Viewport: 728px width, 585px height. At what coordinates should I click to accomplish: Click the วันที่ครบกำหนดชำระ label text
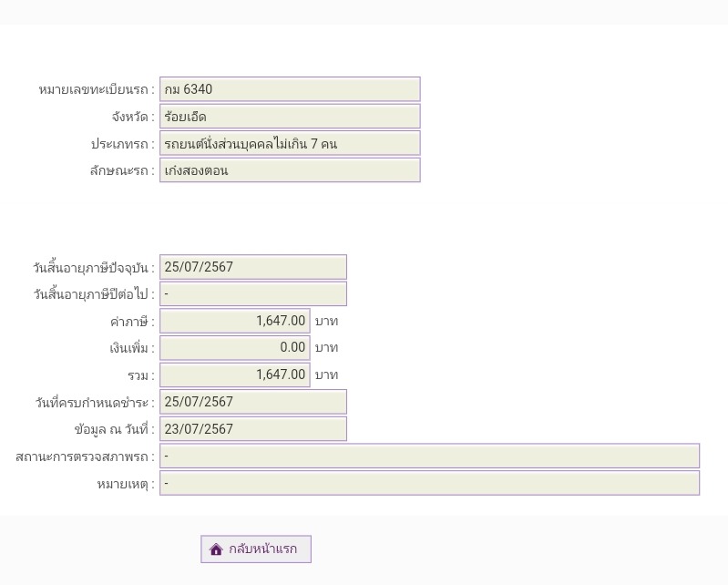click(95, 402)
